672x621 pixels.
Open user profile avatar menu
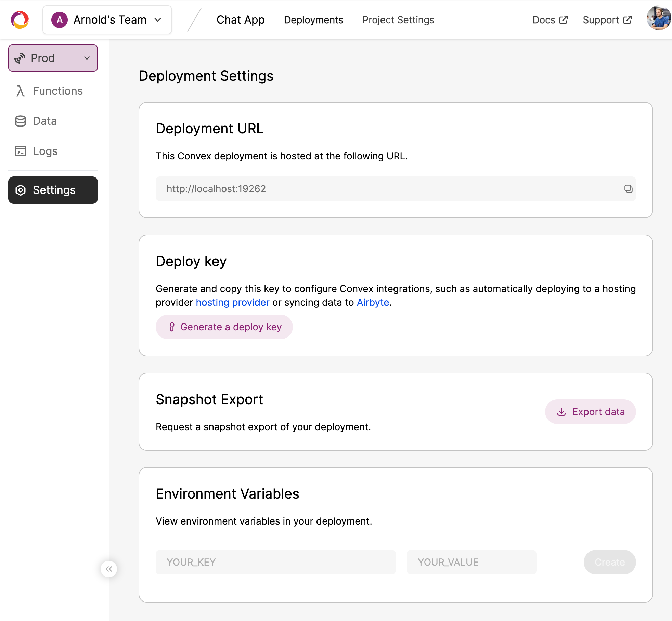coord(659,19)
